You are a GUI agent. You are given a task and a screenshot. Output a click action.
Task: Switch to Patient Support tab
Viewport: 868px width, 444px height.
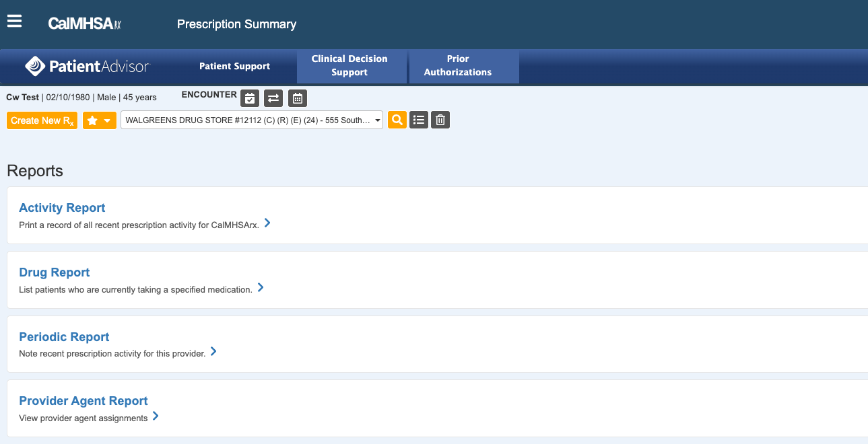tap(234, 66)
